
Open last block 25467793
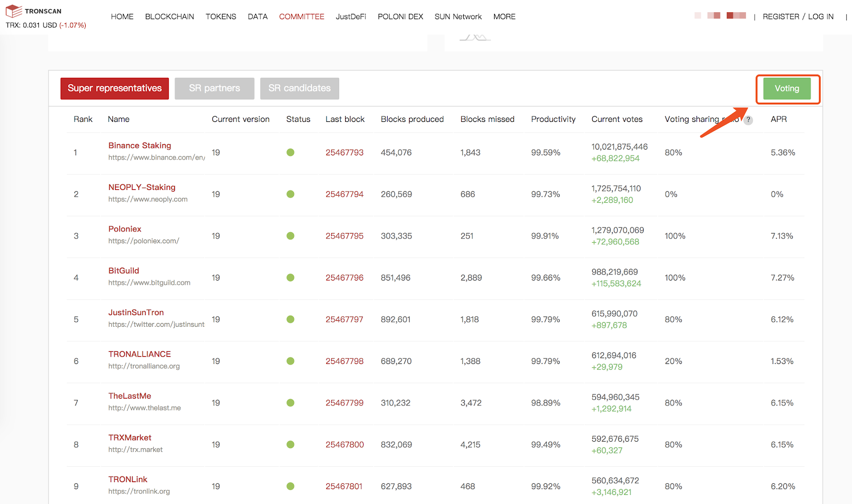pyautogui.click(x=345, y=152)
